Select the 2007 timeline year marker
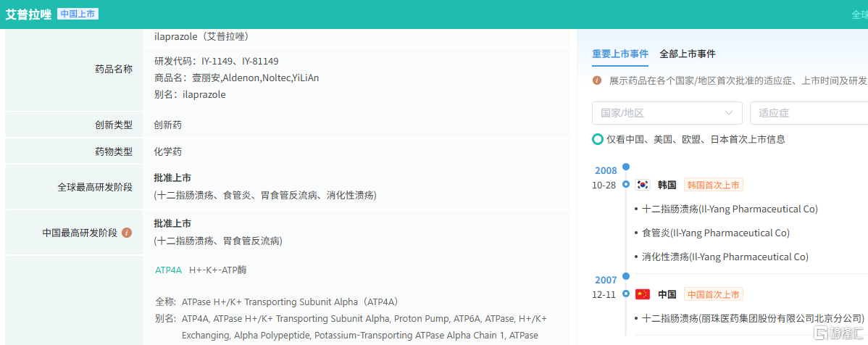Image resolution: width=868 pixels, height=345 pixels. (x=606, y=280)
